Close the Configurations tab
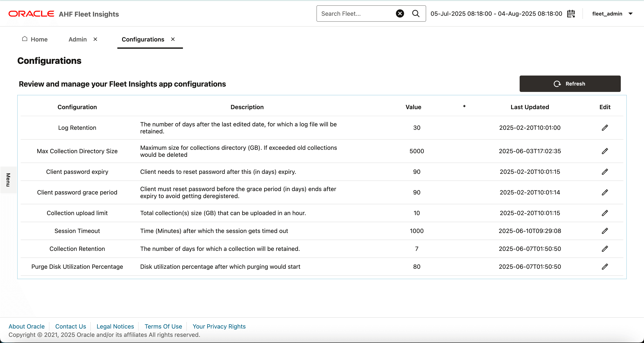The width and height of the screenshot is (644, 343). point(173,39)
